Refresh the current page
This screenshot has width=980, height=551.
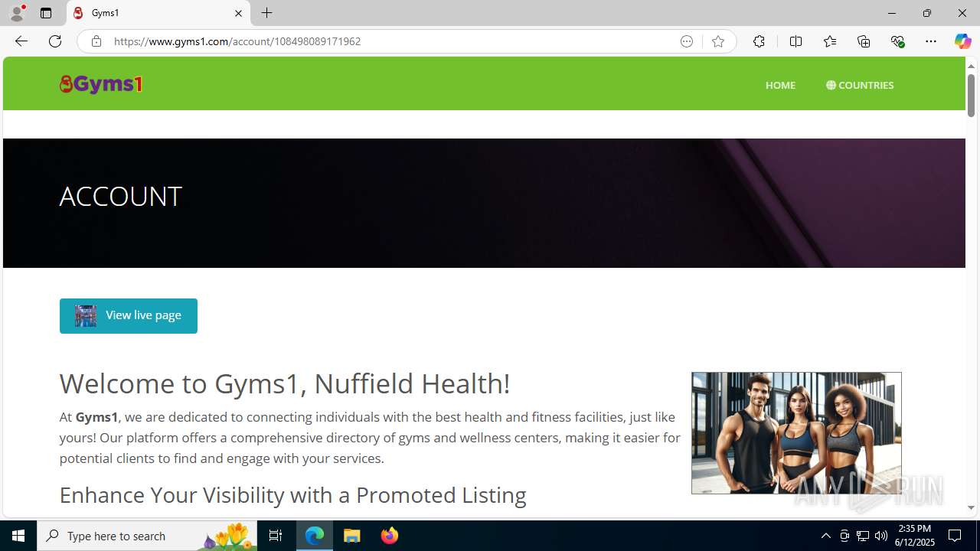(x=55, y=41)
